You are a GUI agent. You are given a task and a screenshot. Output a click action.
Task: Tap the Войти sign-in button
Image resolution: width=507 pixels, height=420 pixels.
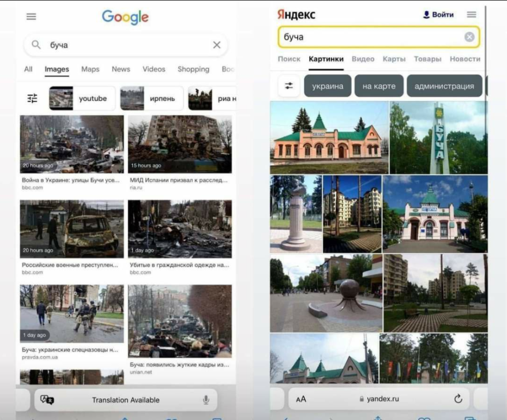438,15
